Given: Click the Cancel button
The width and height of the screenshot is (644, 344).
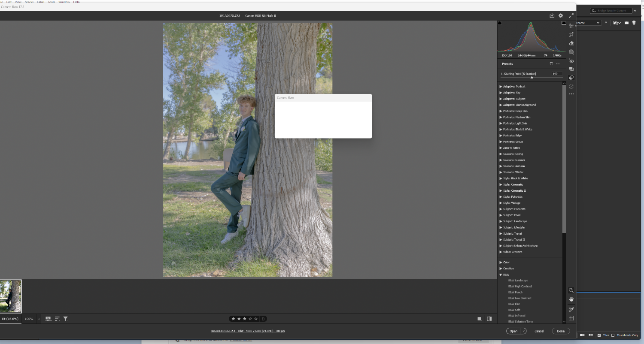Looking at the screenshot, I should pyautogui.click(x=539, y=331).
